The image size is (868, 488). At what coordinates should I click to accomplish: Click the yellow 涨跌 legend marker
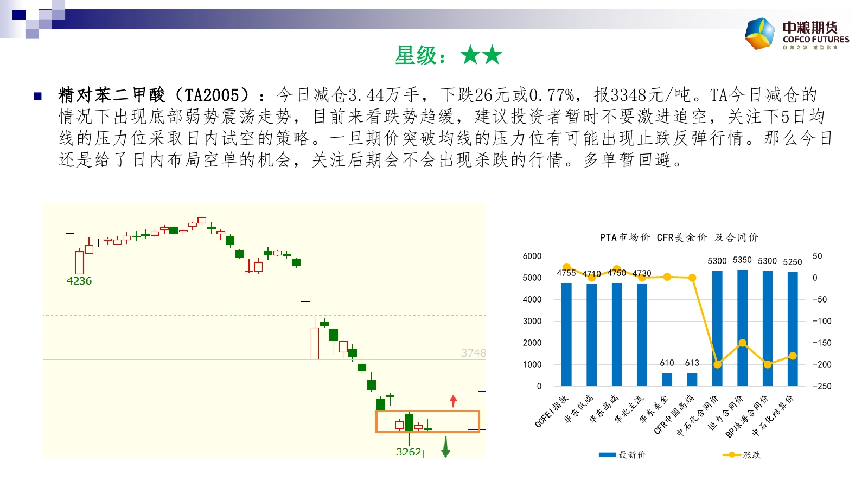pyautogui.click(x=731, y=455)
